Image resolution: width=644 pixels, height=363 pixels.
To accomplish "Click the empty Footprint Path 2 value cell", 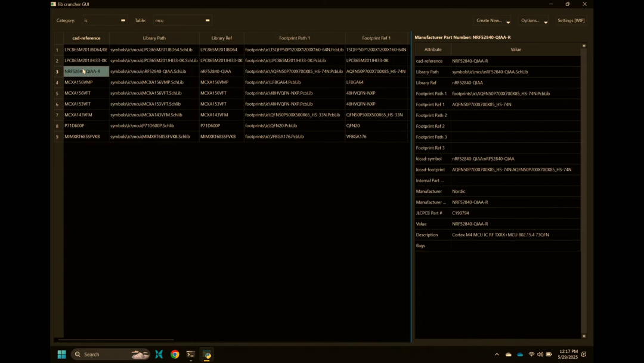I will (516, 115).
